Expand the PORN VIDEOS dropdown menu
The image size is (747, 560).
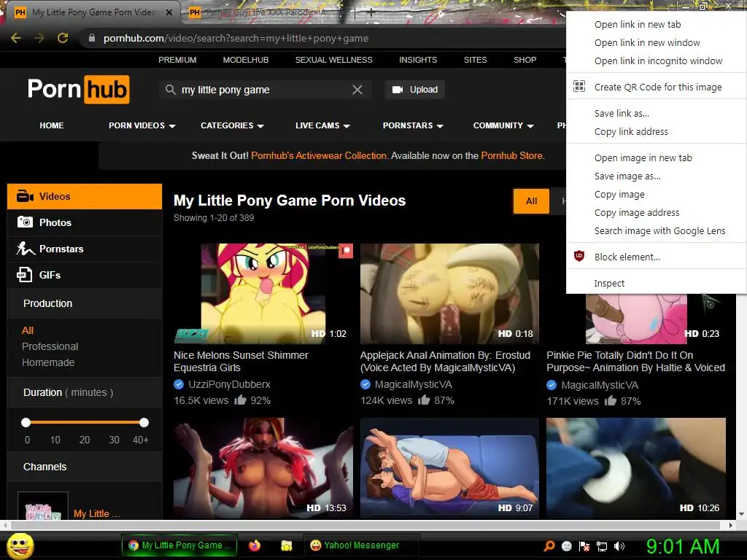[x=142, y=125]
